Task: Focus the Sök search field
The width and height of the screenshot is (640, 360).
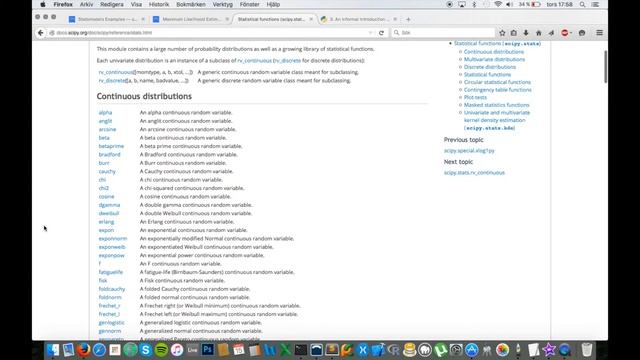Action: click(443, 33)
